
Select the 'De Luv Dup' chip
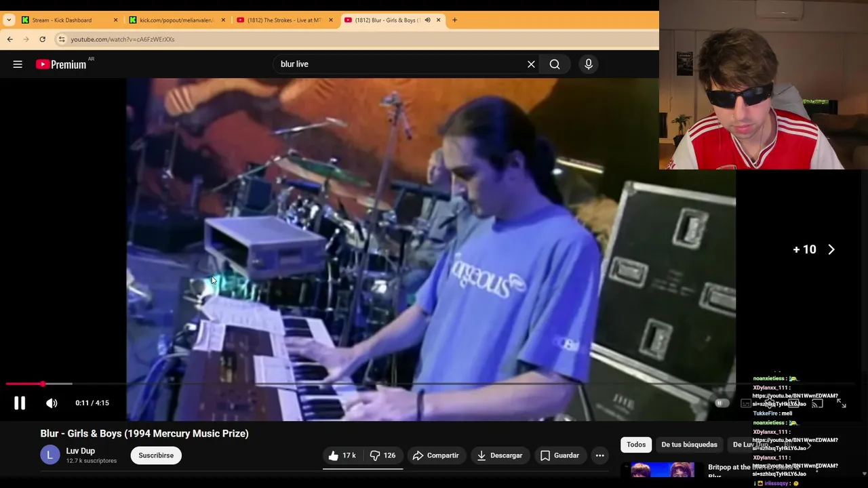(751, 445)
